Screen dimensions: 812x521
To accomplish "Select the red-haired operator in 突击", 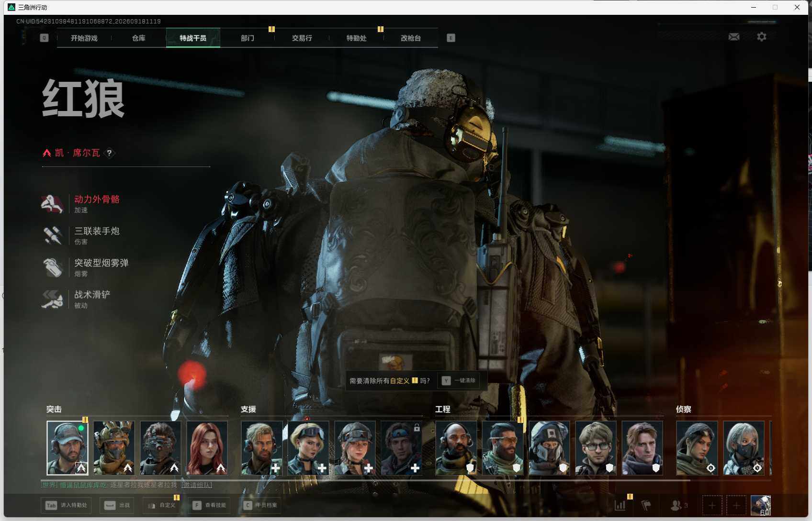I will tap(207, 448).
